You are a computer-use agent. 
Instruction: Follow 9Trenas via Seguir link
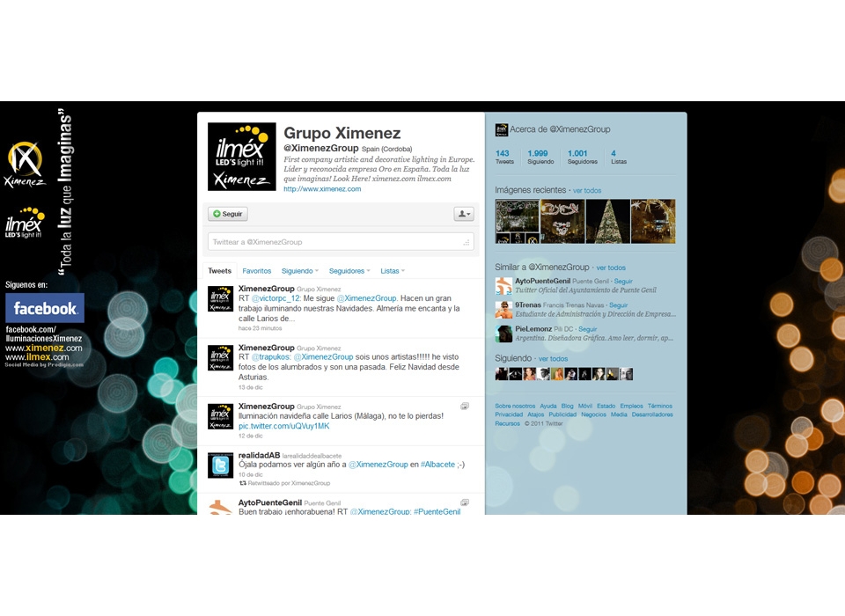point(618,305)
